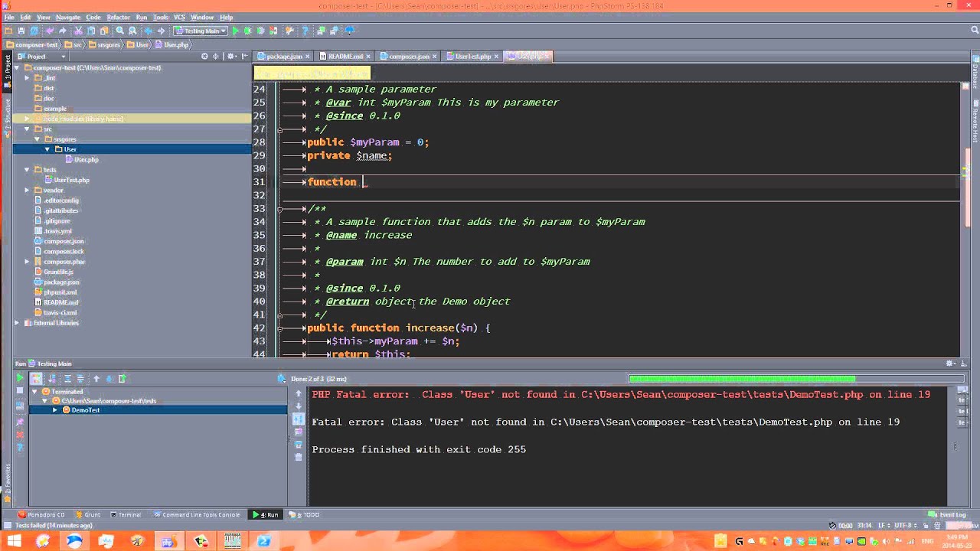Expand the vendor folder
This screenshot has width=980, height=551.
click(27, 190)
